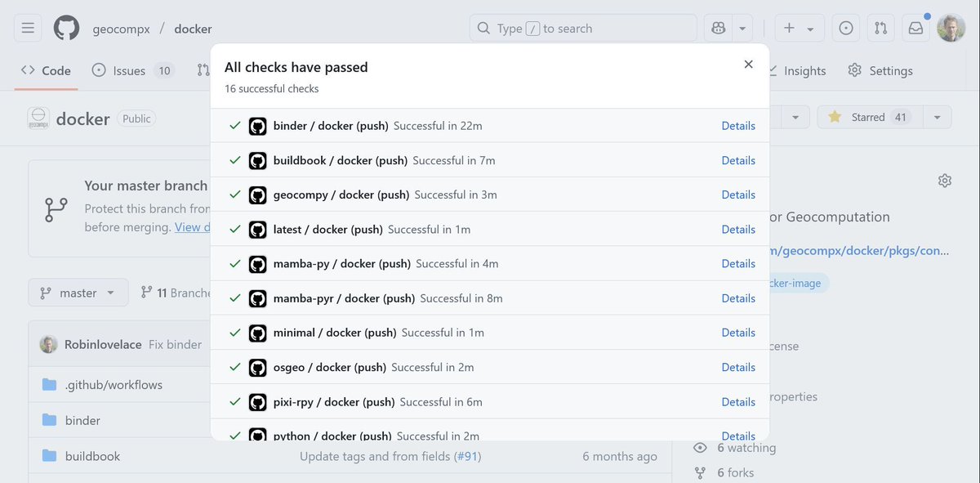Click the green checkmark for binder check
The image size is (980, 483).
[x=234, y=126]
